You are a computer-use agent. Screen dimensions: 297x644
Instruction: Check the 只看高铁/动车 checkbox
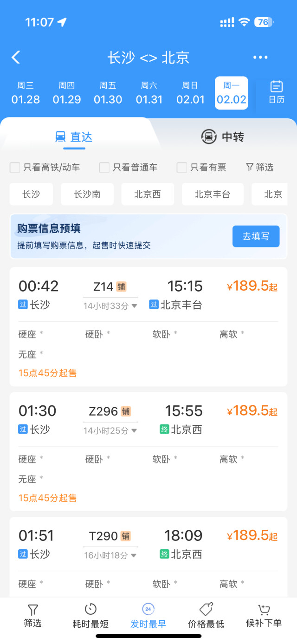15,168
